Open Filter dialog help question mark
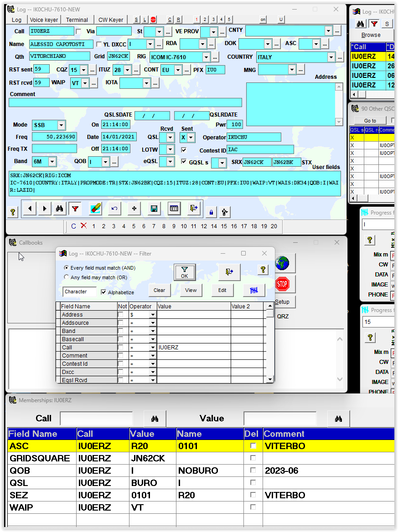The width and height of the screenshot is (398, 532). coord(263,270)
